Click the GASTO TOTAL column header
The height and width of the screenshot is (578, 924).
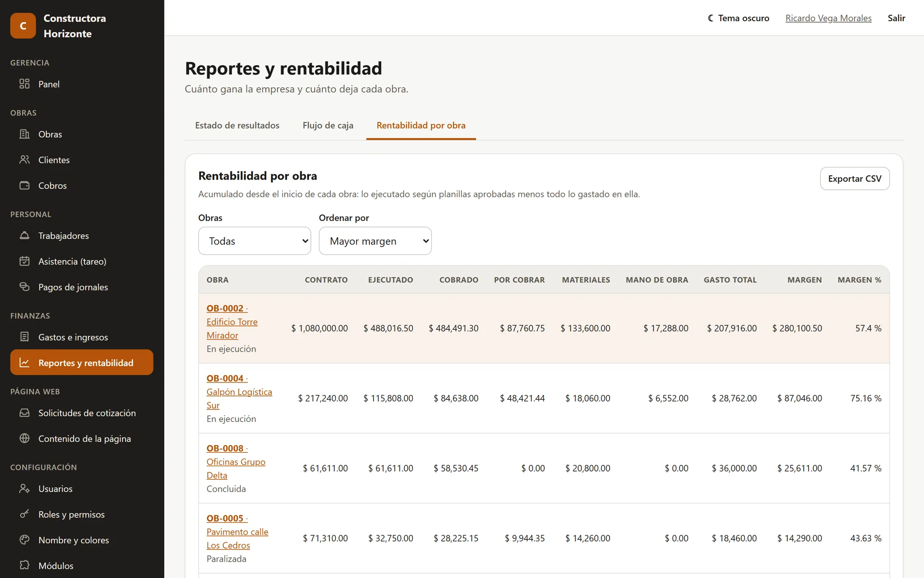point(730,280)
